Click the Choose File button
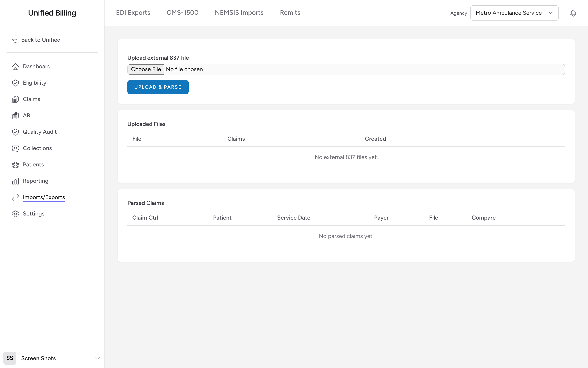This screenshot has height=368, width=588. 146,69
